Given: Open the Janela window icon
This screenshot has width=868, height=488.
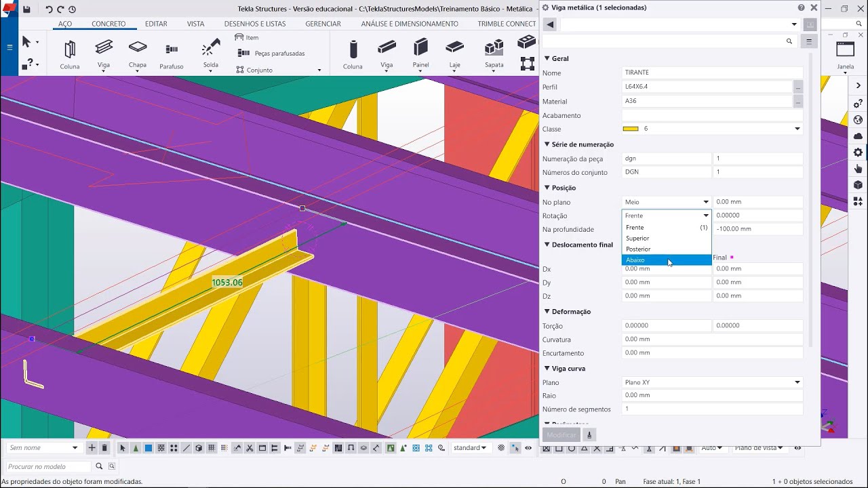Looking at the screenshot, I should click(x=846, y=49).
